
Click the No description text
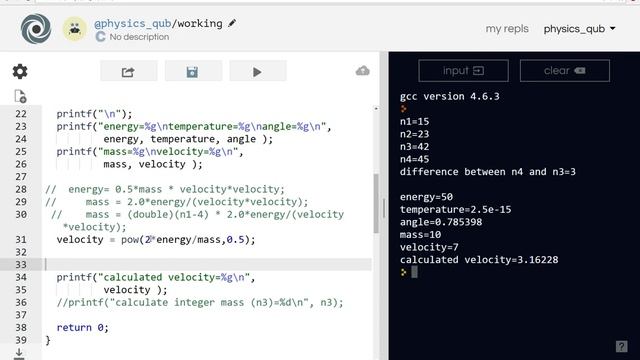tap(139, 37)
